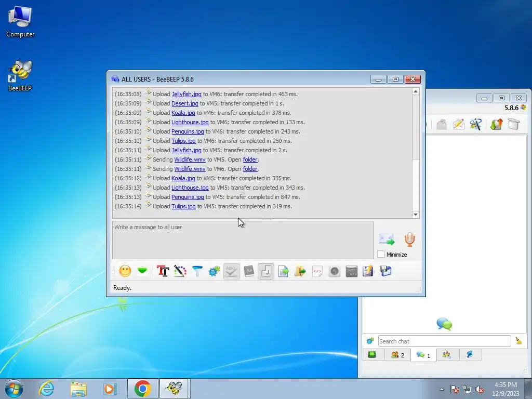Show hidden system tray icons
Viewport: 532px width, 399px height.
(x=442, y=389)
